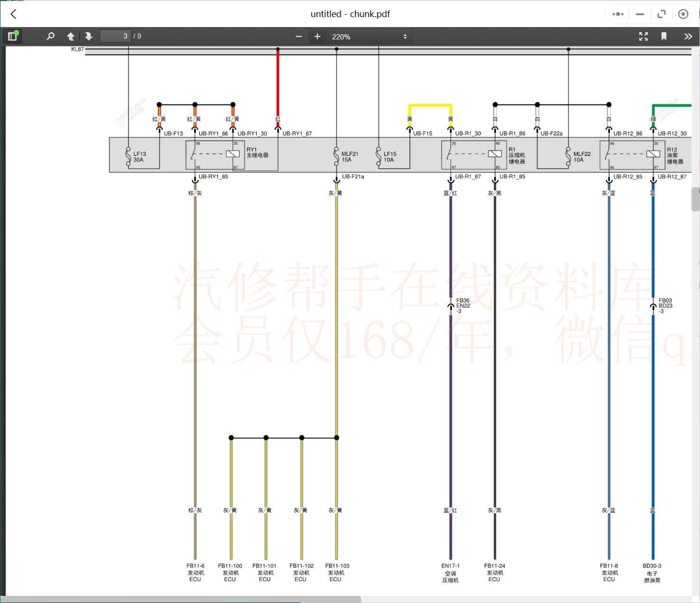The width and height of the screenshot is (700, 603).
Task: Open the zoom level dropdown showing 220%
Action: click(365, 36)
